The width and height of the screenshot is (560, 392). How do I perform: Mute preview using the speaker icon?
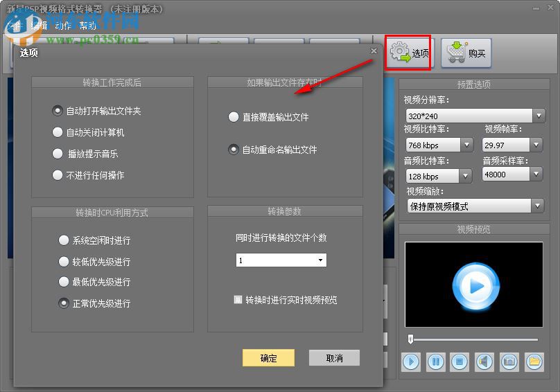(484, 362)
